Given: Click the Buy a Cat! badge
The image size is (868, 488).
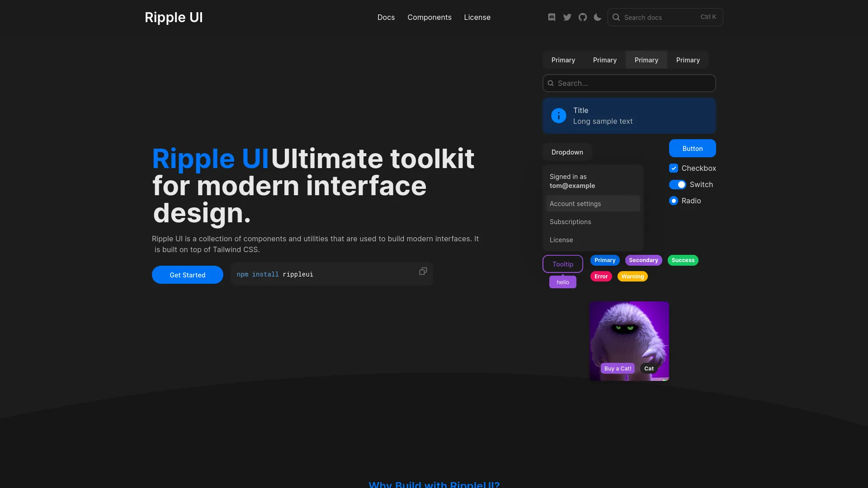Looking at the screenshot, I should click(x=618, y=369).
